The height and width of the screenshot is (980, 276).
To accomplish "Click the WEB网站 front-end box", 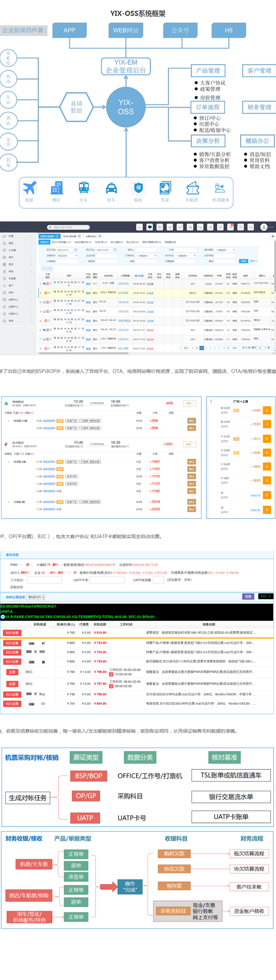I will [126, 30].
